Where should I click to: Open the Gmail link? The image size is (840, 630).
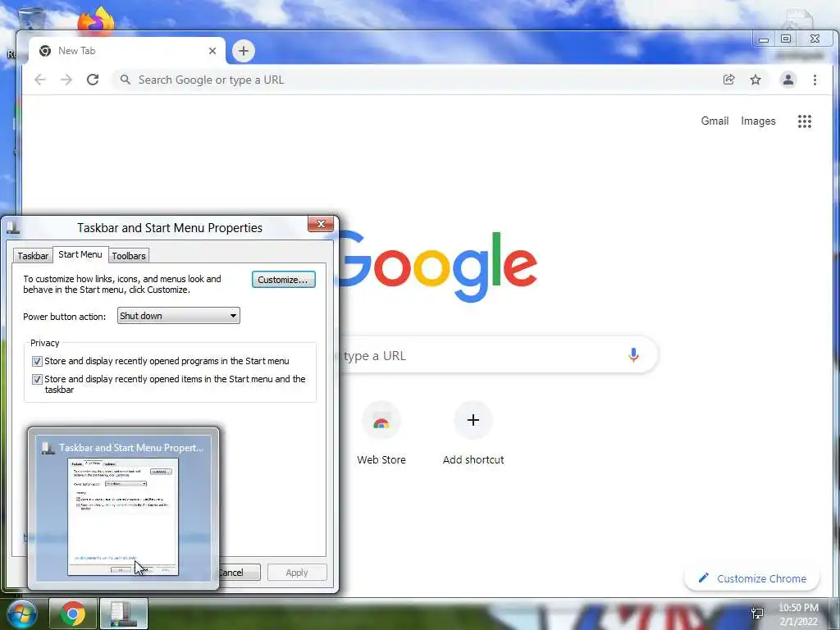(714, 121)
